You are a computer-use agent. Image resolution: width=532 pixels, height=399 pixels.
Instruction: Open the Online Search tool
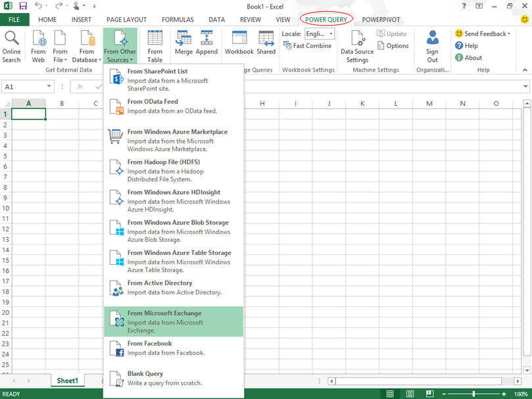12,47
